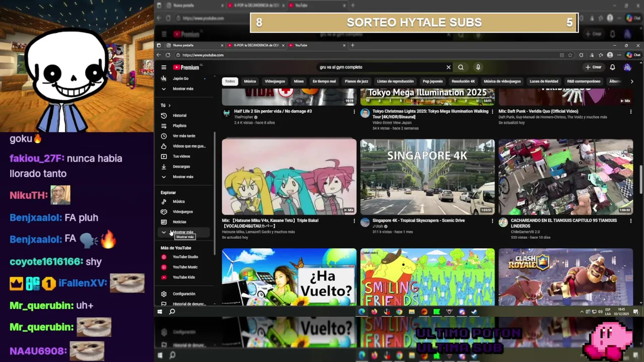
Task: Switch to the K-POP DECADENCIA tab
Action: tap(256, 45)
